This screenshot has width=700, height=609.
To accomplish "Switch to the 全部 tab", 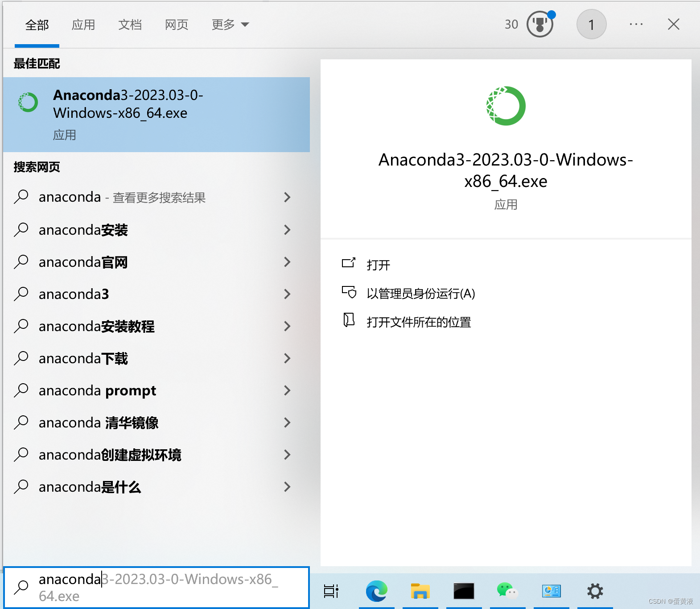I will pos(37,25).
